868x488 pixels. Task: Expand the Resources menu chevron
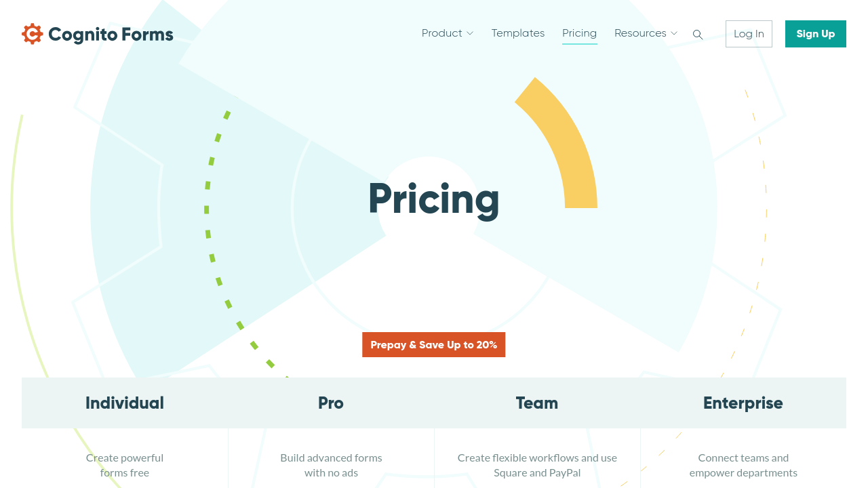pyautogui.click(x=674, y=33)
